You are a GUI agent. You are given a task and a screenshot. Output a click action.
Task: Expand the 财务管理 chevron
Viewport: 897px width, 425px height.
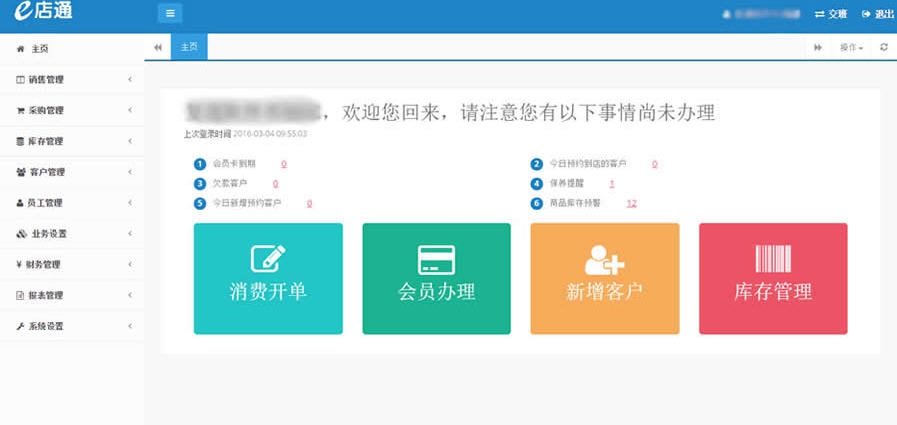130,265
